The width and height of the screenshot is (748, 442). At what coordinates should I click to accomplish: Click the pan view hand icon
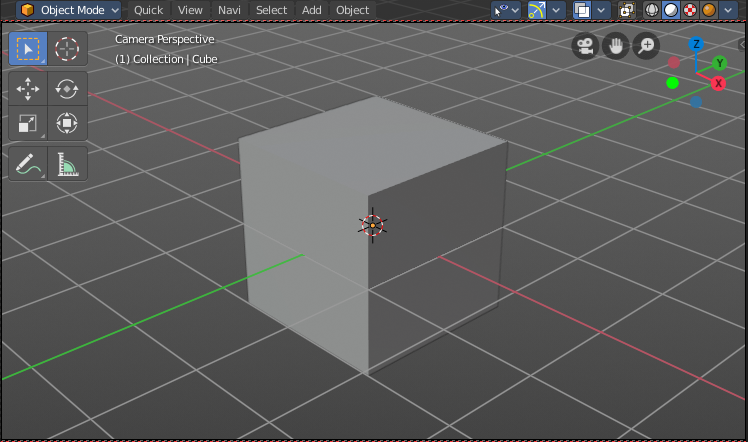[x=616, y=46]
